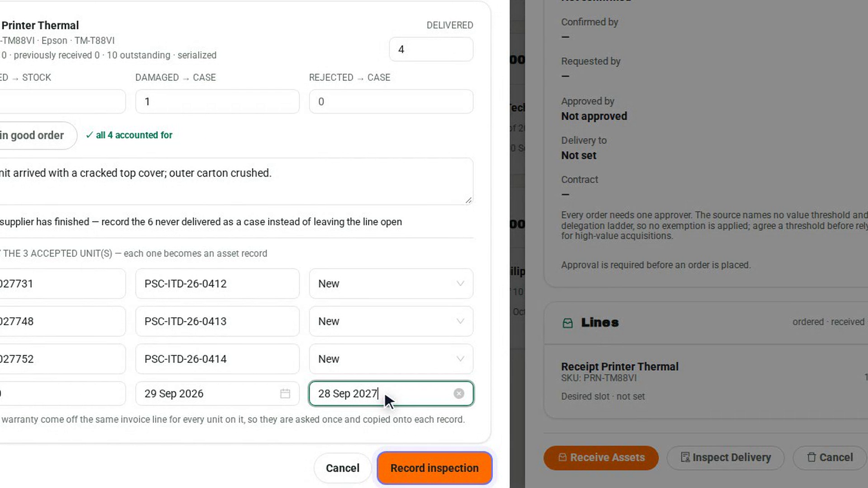Edit asset tag PSC-ITD-26-0413 field
This screenshot has height=488, width=868.
pyautogui.click(x=217, y=321)
